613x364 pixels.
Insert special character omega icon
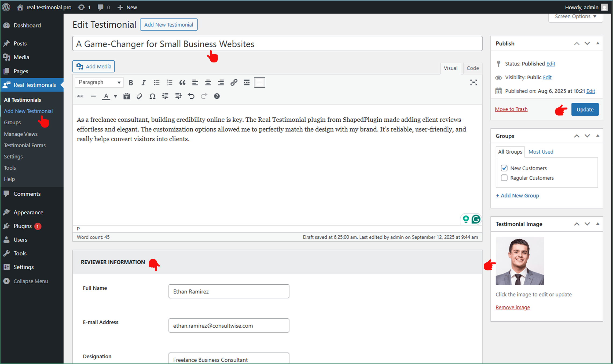tap(152, 96)
